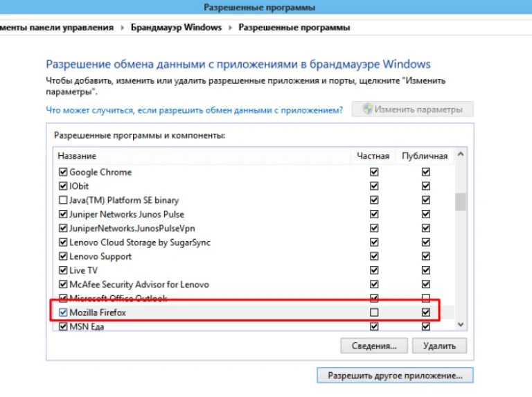Toggle Публичная checkbox for Live TV
532x397 pixels.
(426, 270)
